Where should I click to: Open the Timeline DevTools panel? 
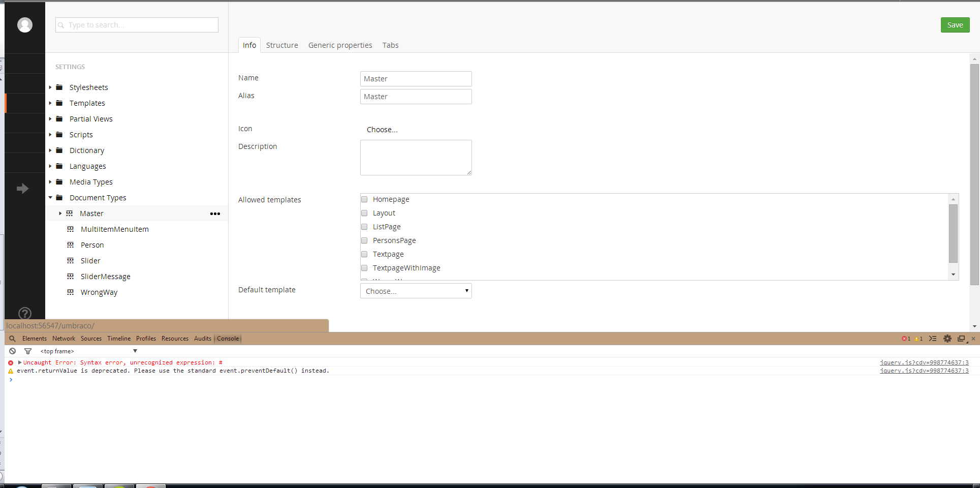(119, 339)
